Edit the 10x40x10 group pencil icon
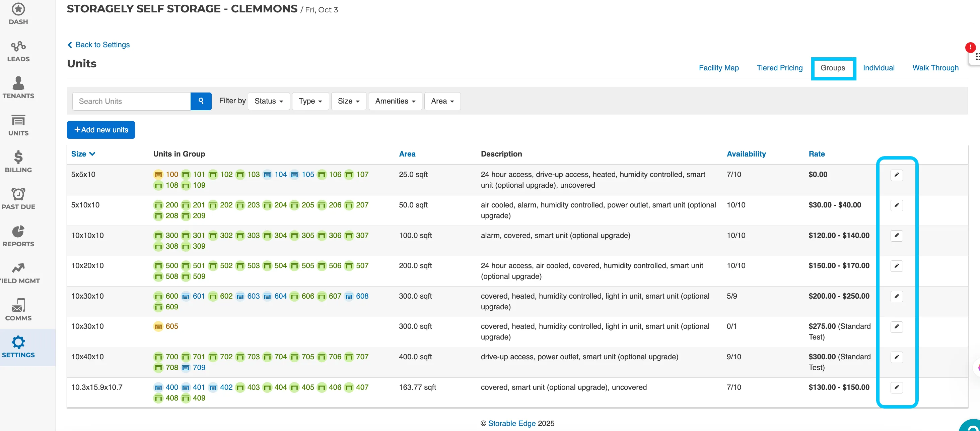Image resolution: width=980 pixels, height=431 pixels. pos(896,357)
